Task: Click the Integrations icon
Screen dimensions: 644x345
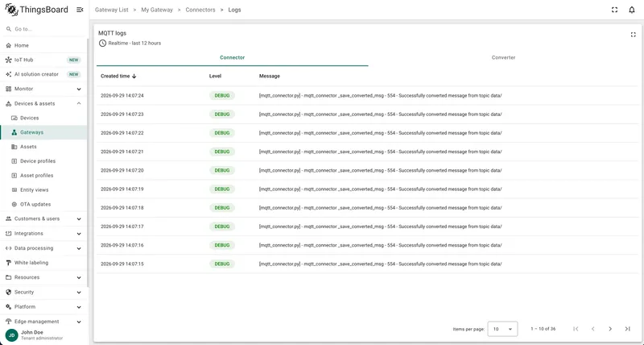Action: pos(9,234)
